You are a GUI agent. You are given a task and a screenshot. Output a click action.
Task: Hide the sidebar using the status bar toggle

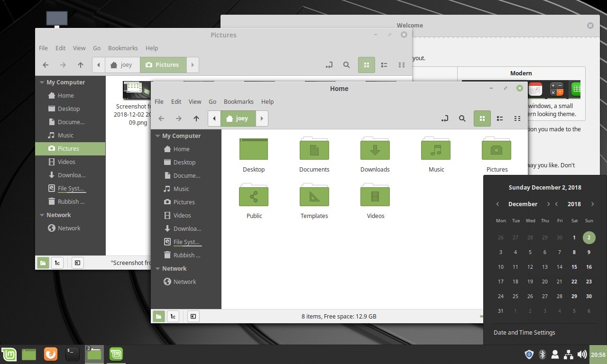(x=193, y=316)
